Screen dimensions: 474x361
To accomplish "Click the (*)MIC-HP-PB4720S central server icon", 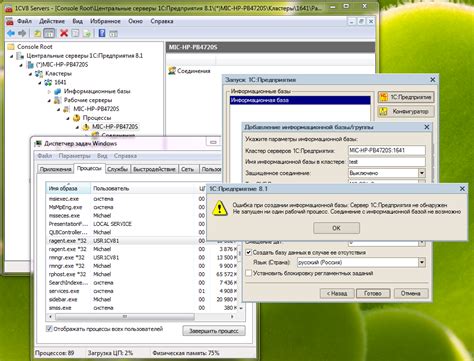I will point(30,64).
